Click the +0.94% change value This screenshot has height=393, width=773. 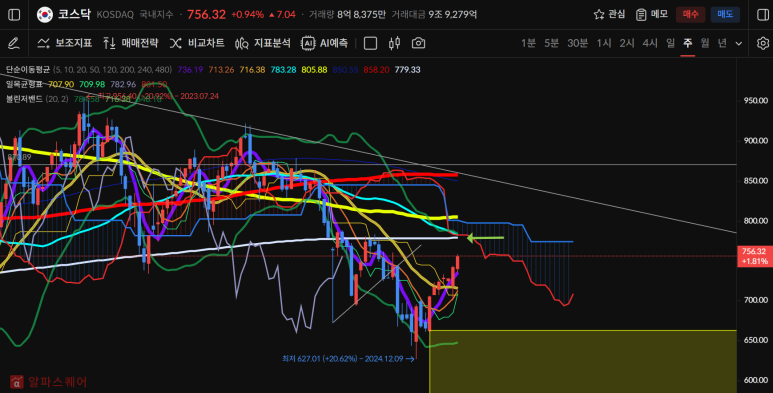coord(247,15)
